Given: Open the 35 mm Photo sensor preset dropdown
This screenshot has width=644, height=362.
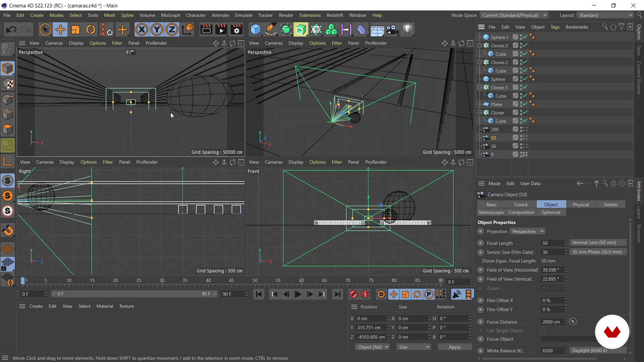Looking at the screenshot, I should (x=598, y=252).
